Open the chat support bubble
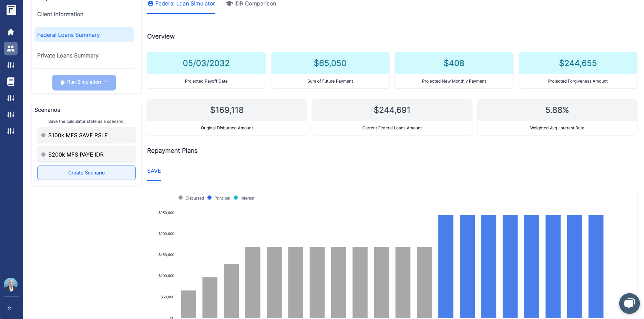Image resolution: width=644 pixels, height=319 pixels. coord(629,304)
